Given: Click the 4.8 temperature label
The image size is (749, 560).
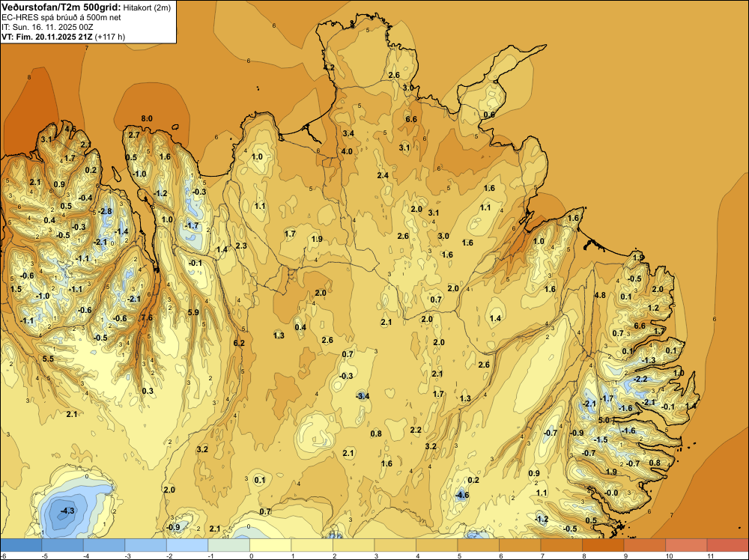Looking at the screenshot, I should 600,295.
